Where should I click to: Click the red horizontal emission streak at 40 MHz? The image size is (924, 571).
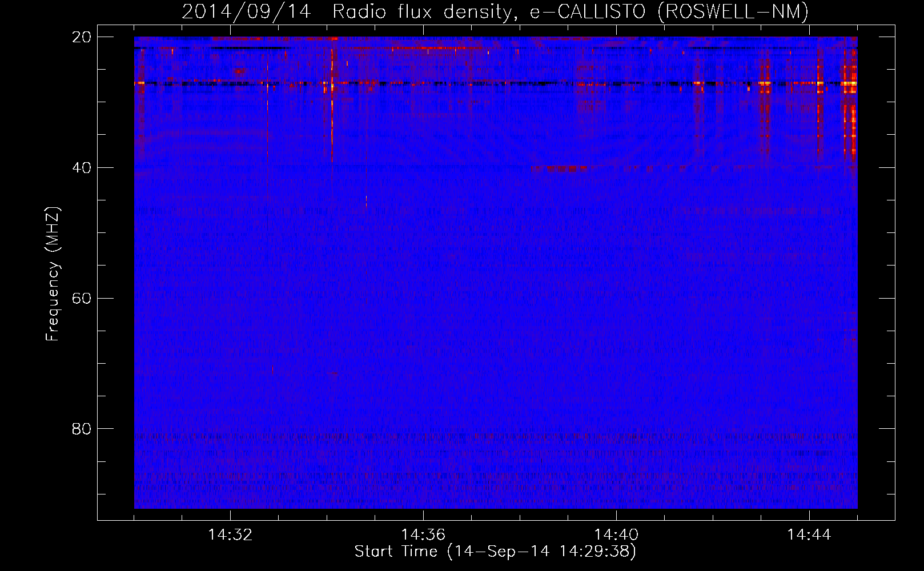[x=559, y=169]
